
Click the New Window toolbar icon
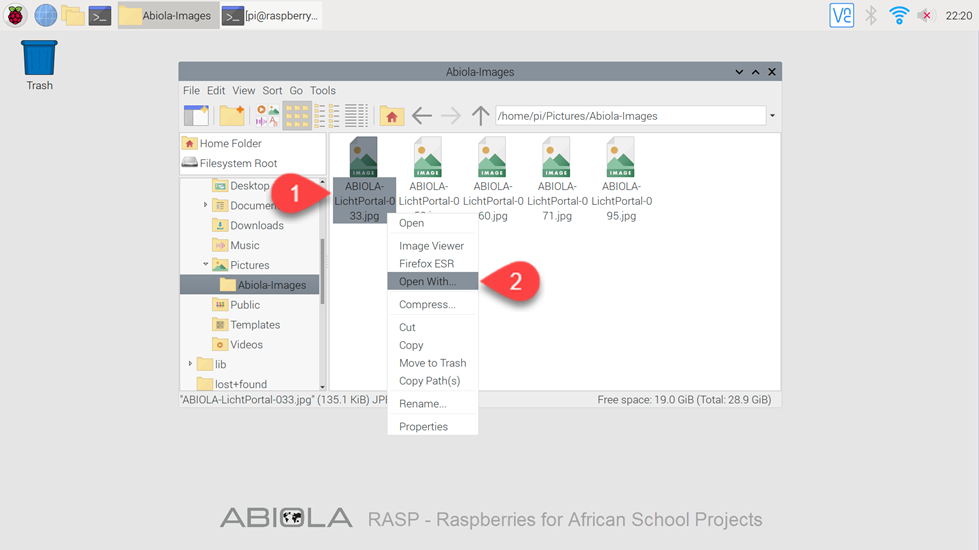coord(196,116)
